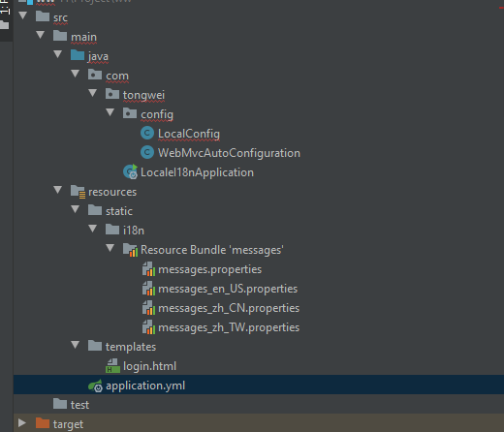
Task: Click the config package icon
Action: [x=130, y=113]
